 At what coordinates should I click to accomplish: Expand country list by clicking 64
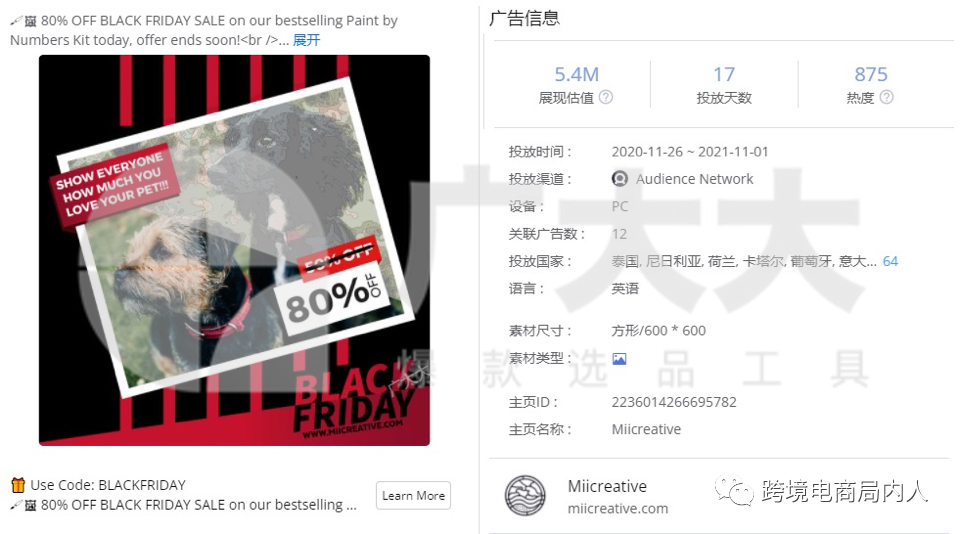890,261
